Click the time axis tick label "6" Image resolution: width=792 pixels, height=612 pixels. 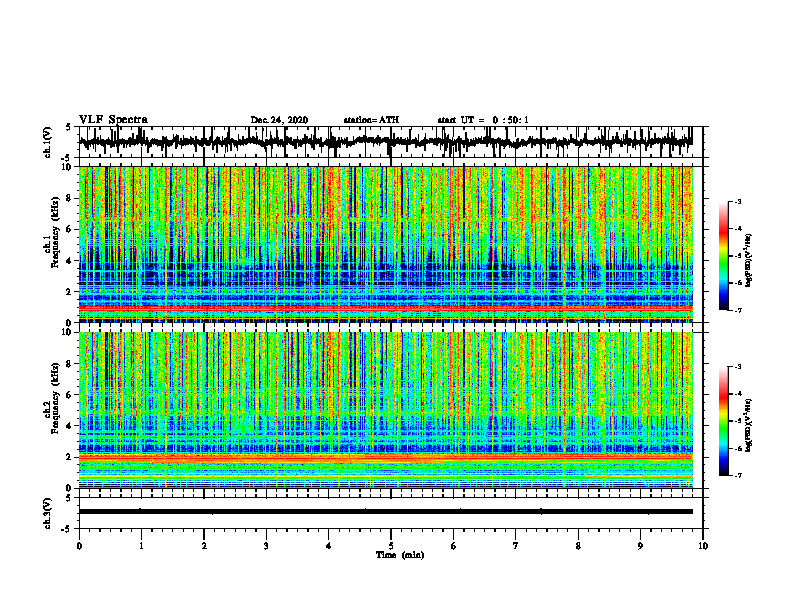(453, 546)
